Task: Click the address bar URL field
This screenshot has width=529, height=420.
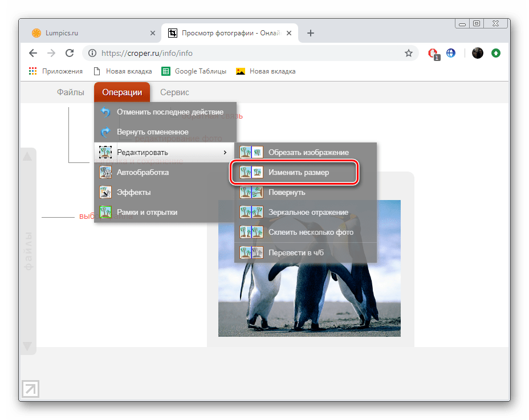Action: (x=250, y=53)
